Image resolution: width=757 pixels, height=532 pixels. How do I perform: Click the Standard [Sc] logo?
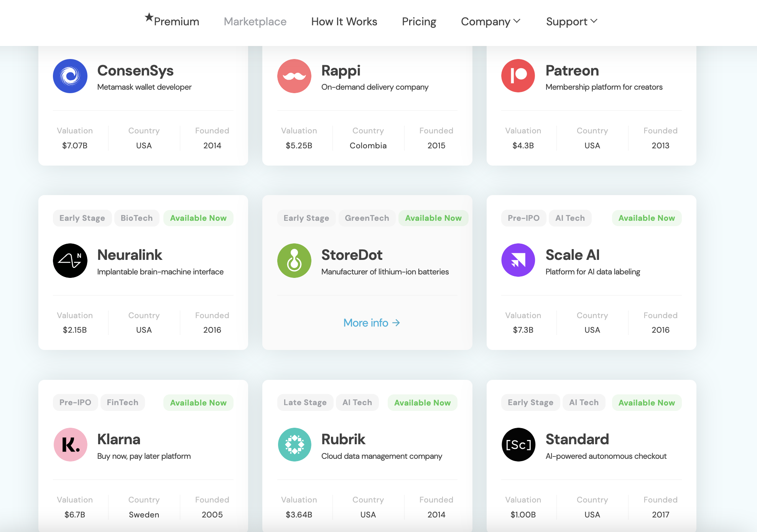518,445
